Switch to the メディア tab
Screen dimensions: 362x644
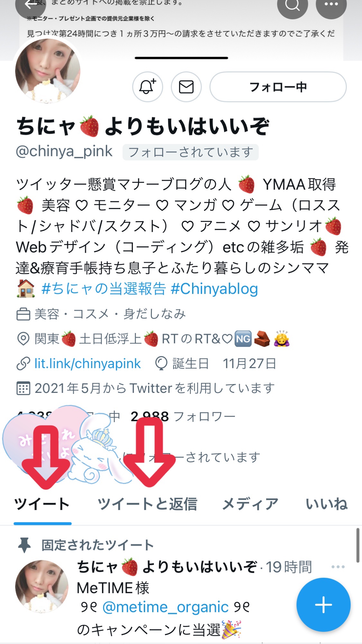coord(250,504)
